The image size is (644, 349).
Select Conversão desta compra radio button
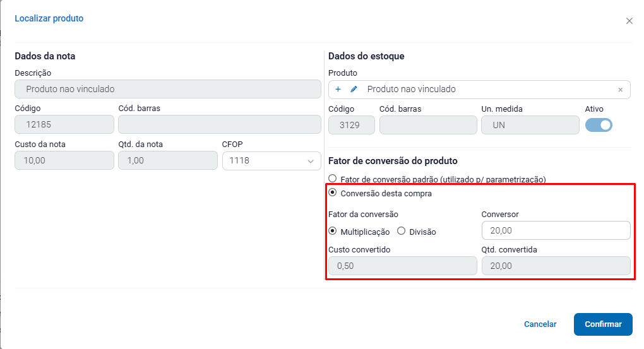click(333, 193)
